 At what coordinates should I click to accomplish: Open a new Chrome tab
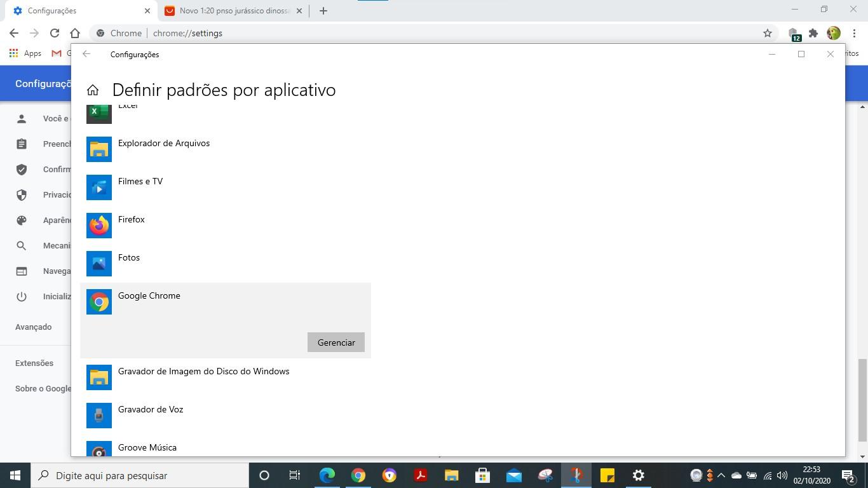[323, 11]
